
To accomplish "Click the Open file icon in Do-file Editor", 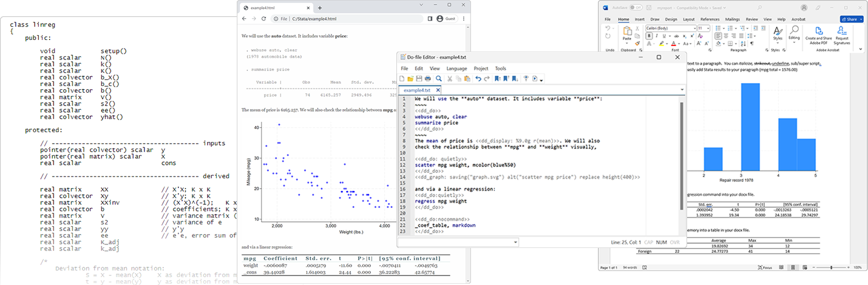I will pos(410,79).
